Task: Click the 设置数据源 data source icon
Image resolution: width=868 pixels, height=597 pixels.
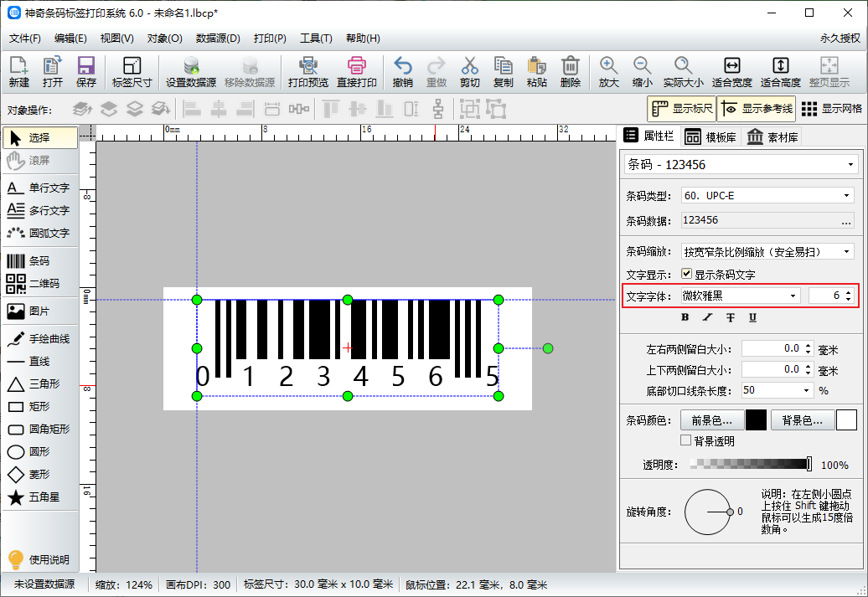Action: (191, 72)
